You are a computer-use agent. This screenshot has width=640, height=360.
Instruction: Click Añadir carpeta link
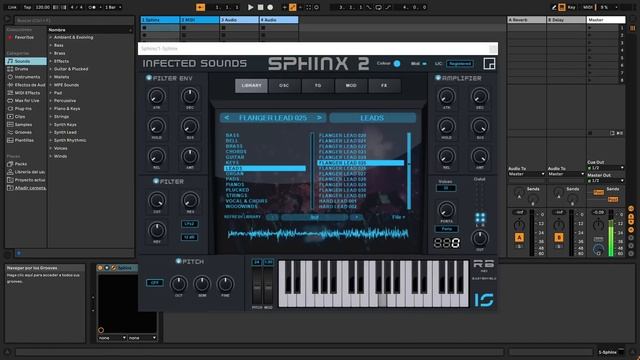pyautogui.click(x=30, y=188)
